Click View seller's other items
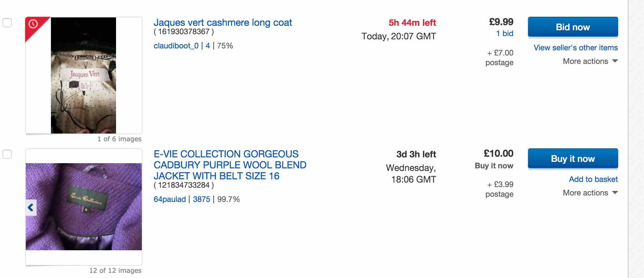This screenshot has height=278, width=644. pos(575,48)
